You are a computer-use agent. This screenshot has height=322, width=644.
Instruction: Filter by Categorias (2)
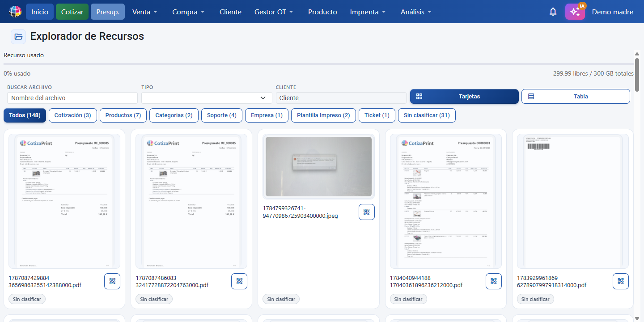[174, 115]
